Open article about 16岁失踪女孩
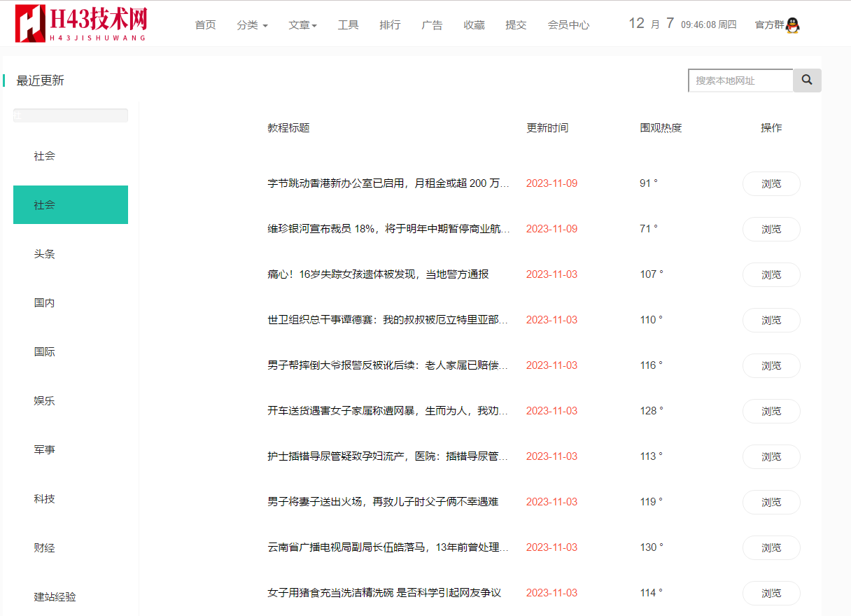 pyautogui.click(x=378, y=274)
